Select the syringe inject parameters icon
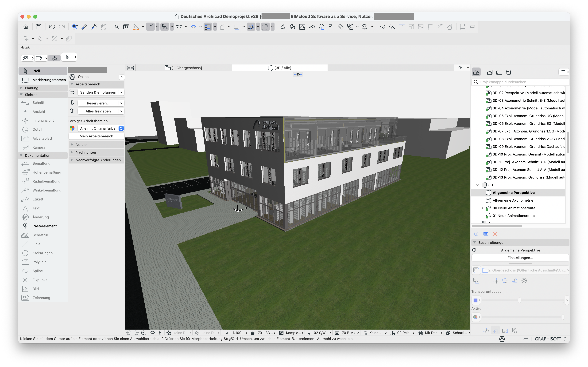 click(94, 27)
